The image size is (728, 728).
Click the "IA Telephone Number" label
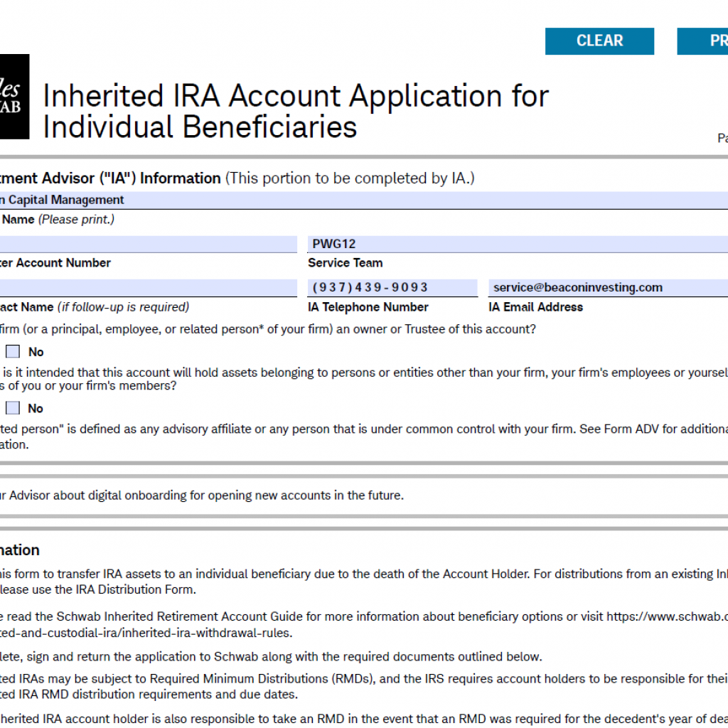point(368,307)
